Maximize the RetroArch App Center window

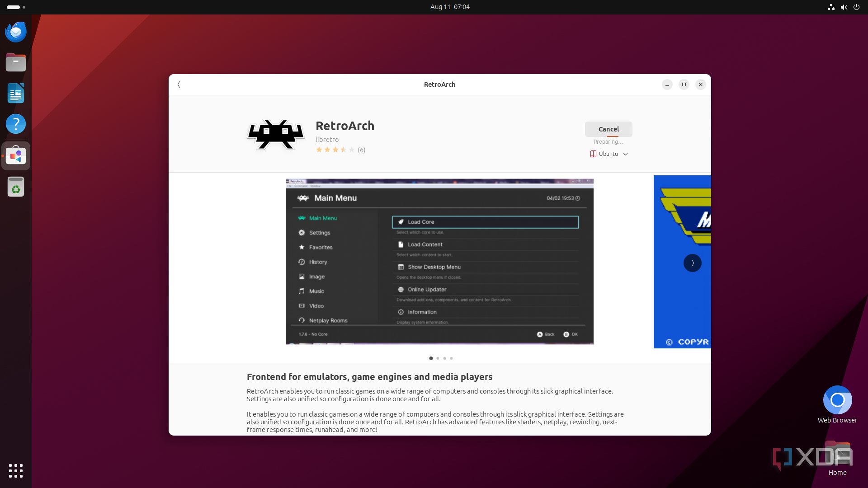pos(684,84)
